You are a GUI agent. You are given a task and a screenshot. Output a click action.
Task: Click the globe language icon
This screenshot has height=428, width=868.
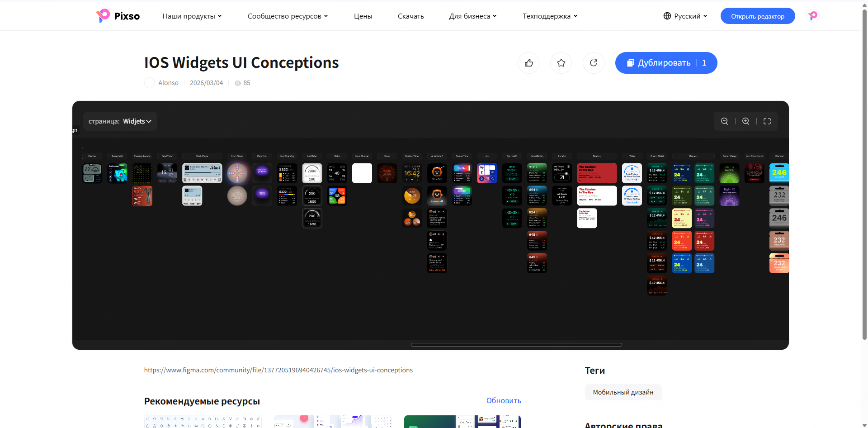pos(667,16)
